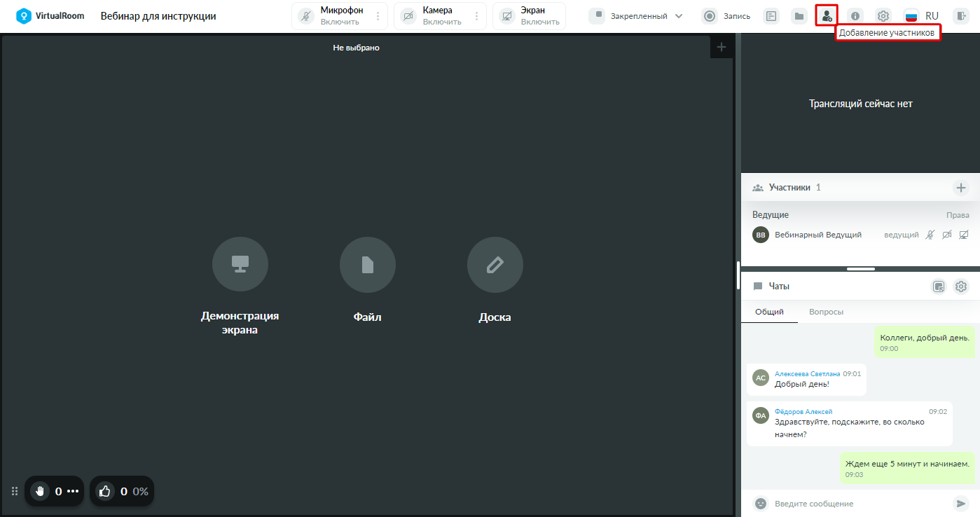Start Запись recording
The width and height of the screenshot is (980, 517).
tap(726, 16)
